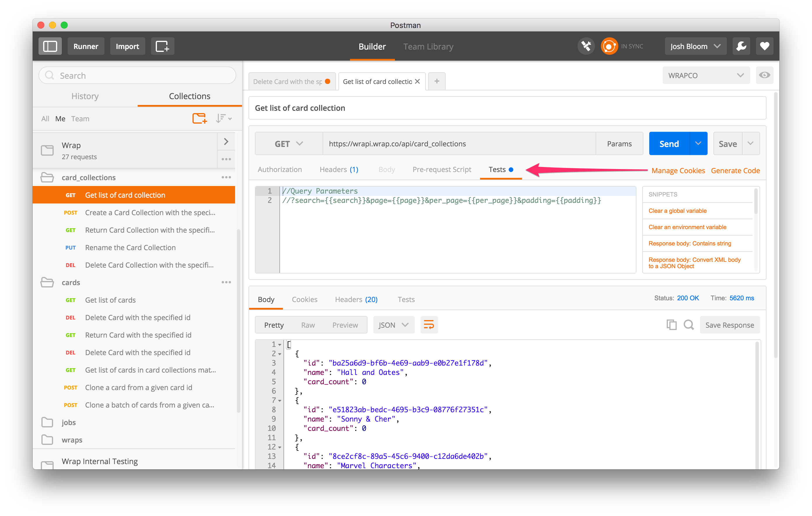This screenshot has height=516, width=812.
Task: Open the WRAPCO environment dropdown
Action: 706,75
